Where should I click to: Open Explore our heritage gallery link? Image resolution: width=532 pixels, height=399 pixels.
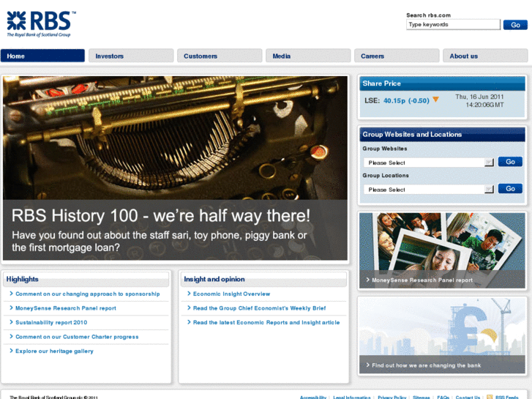pyautogui.click(x=54, y=351)
